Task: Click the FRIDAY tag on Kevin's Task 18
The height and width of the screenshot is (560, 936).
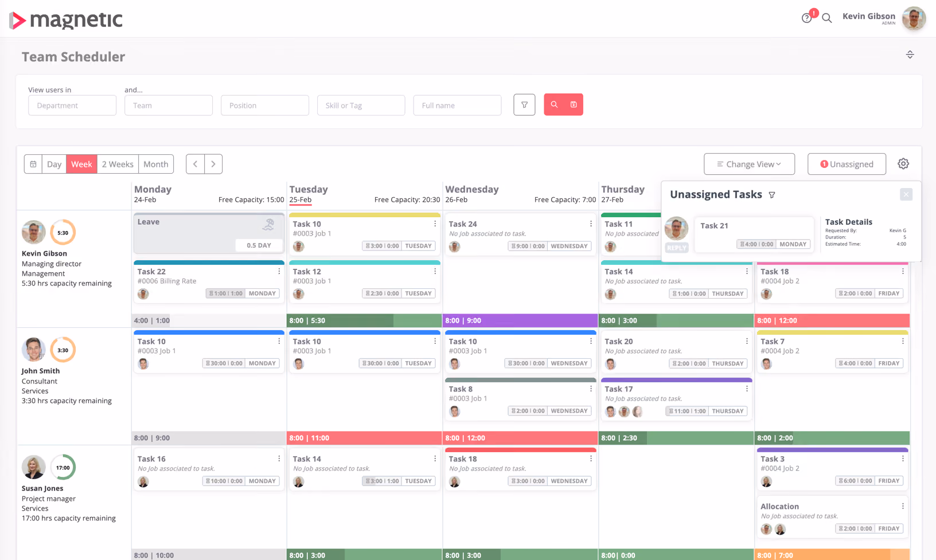Action: pyautogui.click(x=889, y=293)
